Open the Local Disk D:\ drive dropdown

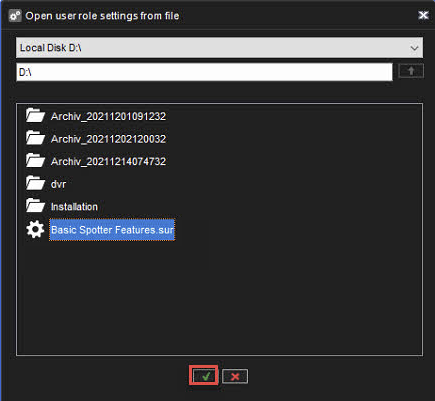tap(219, 48)
